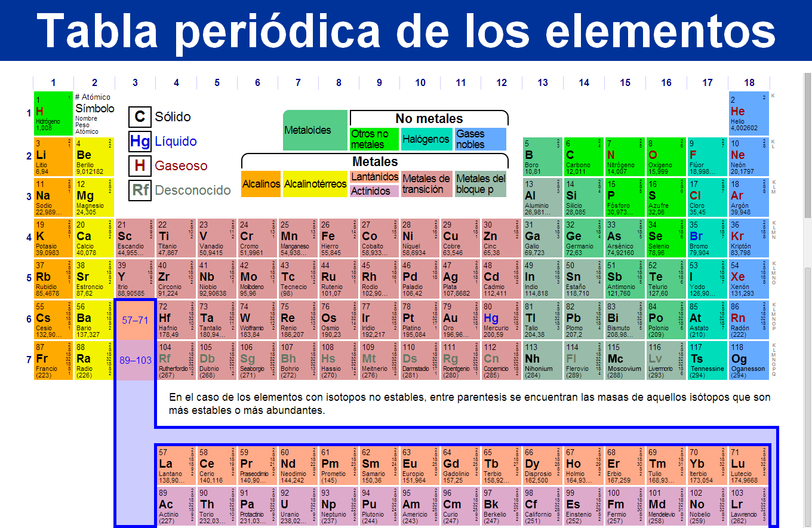The image size is (812, 528).
Task: Open the Oganesson (Og) element
Action: click(x=749, y=360)
